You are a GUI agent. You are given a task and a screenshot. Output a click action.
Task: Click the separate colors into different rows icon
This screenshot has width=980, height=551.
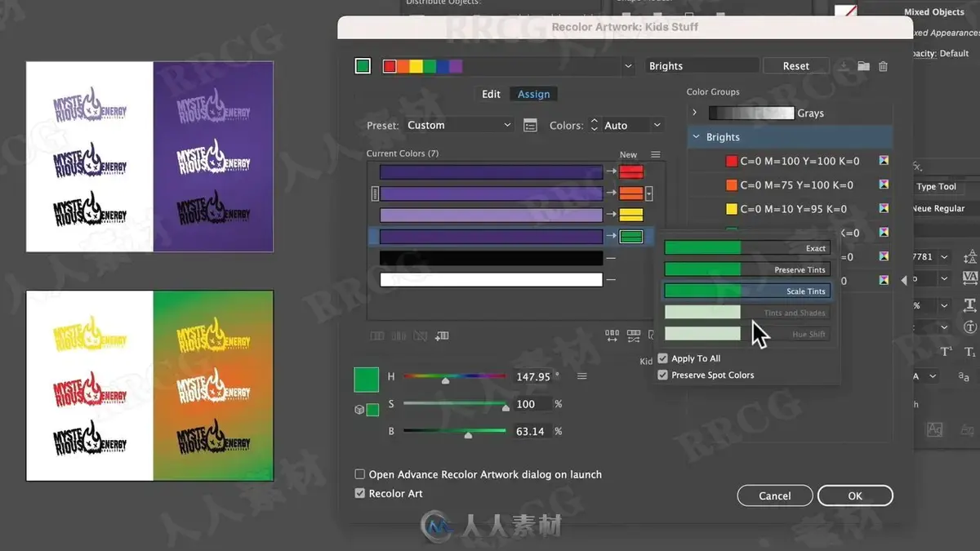tap(399, 335)
